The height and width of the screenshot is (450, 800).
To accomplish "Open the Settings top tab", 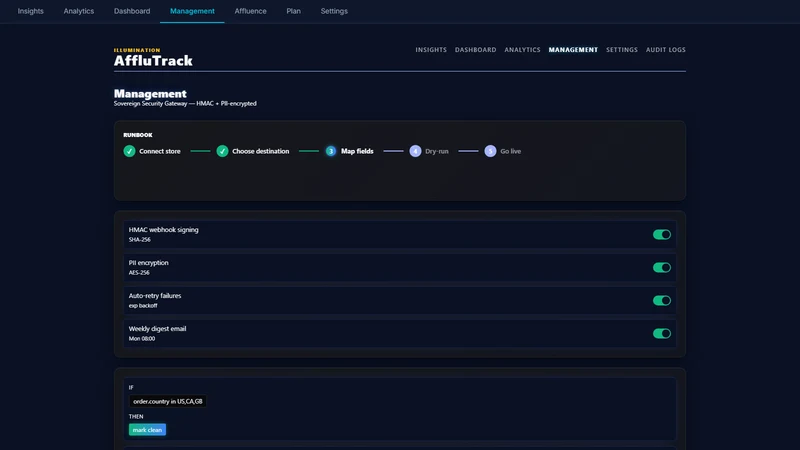I will (x=334, y=11).
